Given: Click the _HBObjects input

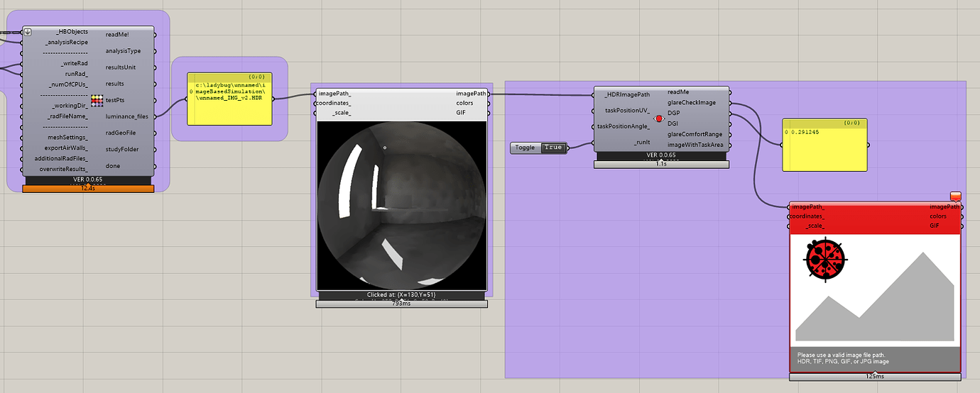Looking at the screenshot, I should (72, 32).
